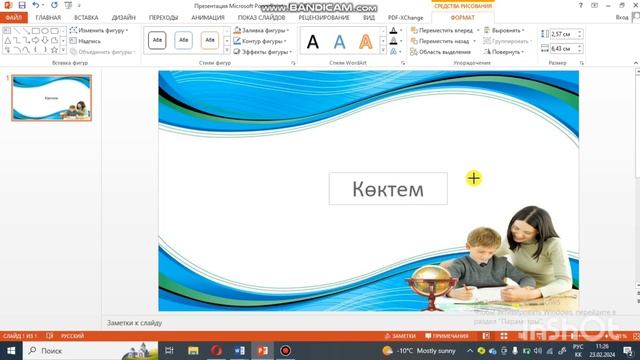This screenshot has height=360, width=640.
Task: Open Выровнять align dropdown
Action: point(504,31)
